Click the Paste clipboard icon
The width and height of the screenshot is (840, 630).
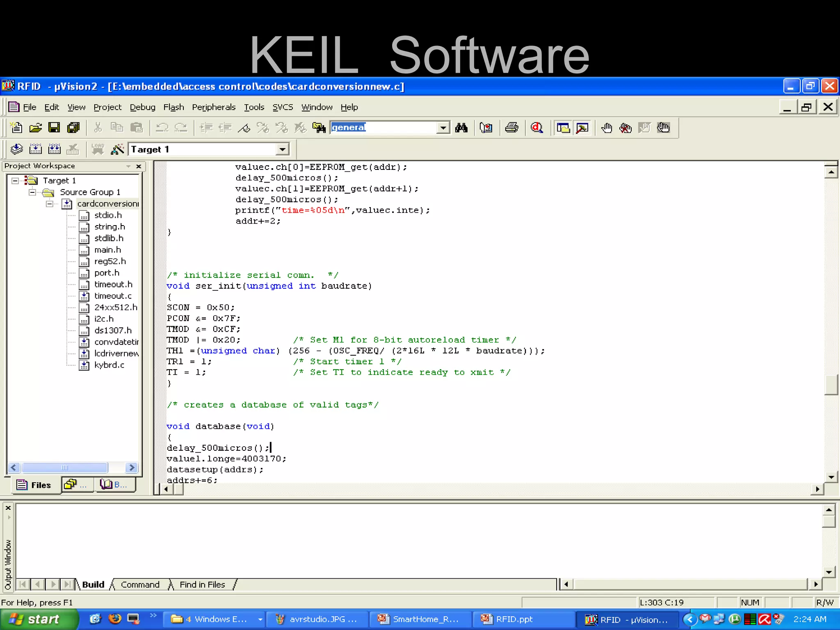[136, 128]
